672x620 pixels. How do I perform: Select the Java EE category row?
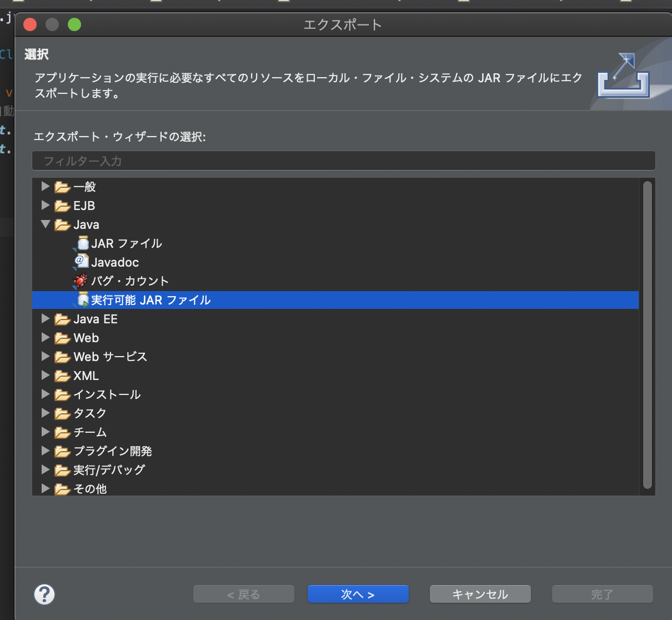tap(95, 318)
